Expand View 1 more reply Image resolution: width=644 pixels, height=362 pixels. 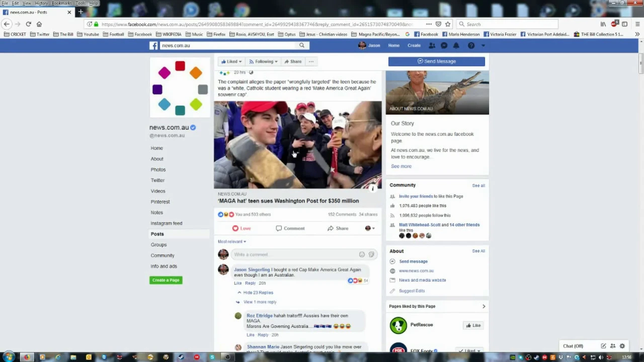(256, 302)
